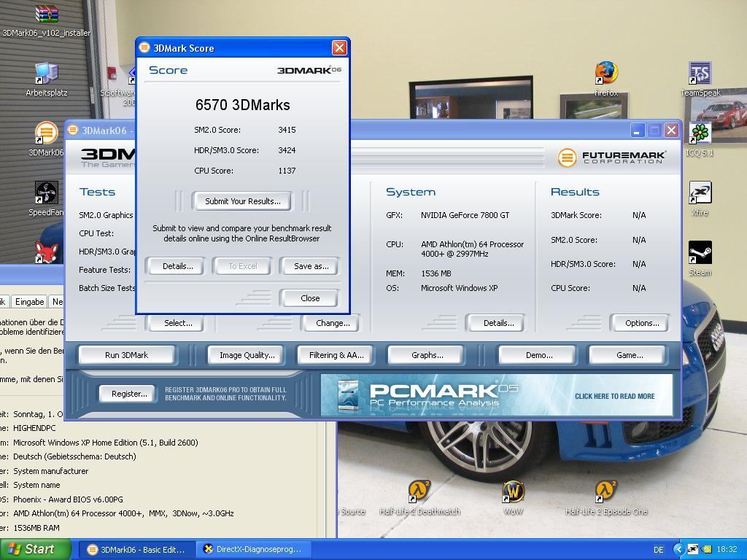Click the 3DMark Score dialog title icon
Viewport: 747px width, 560px height.
144,47
